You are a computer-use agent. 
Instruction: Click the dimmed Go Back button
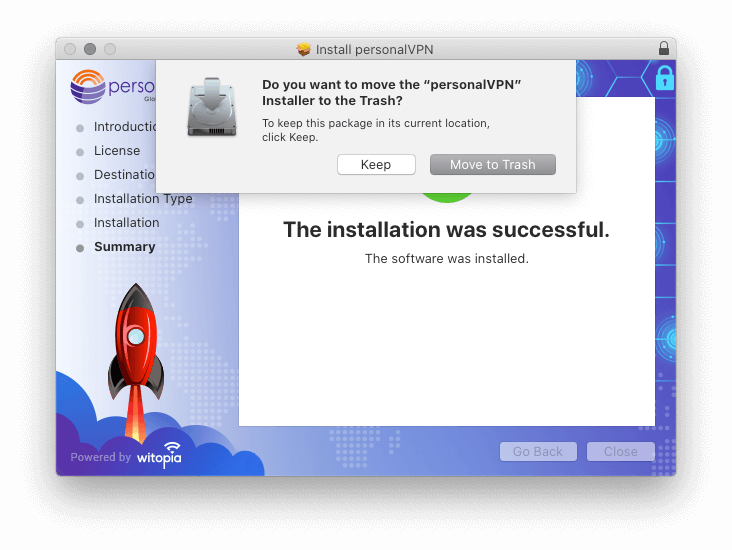click(538, 452)
